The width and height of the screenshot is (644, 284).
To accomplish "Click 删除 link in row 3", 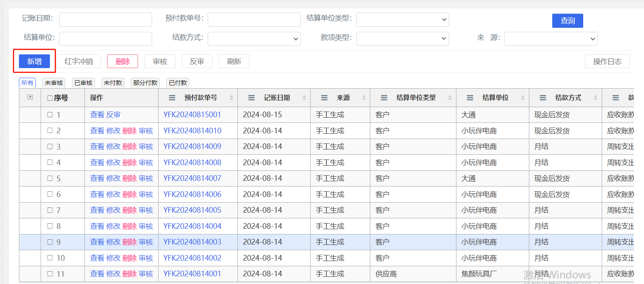I will point(130,146).
